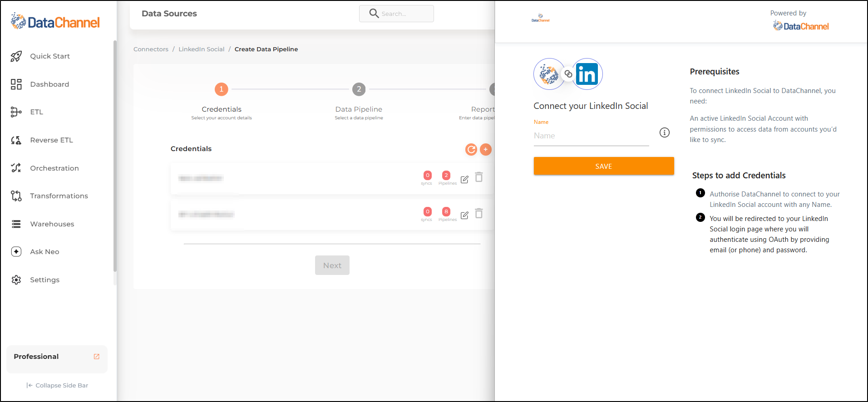Screen dimensions: 868x402
Task: Click the Ask Neo sparkle icon
Action: tap(16, 252)
